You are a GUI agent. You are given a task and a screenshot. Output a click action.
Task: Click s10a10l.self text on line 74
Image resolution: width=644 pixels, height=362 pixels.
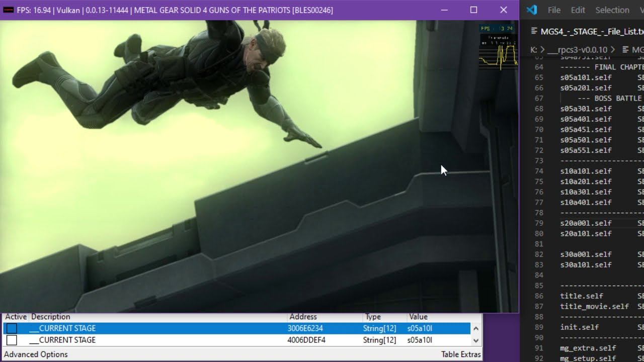coord(586,171)
